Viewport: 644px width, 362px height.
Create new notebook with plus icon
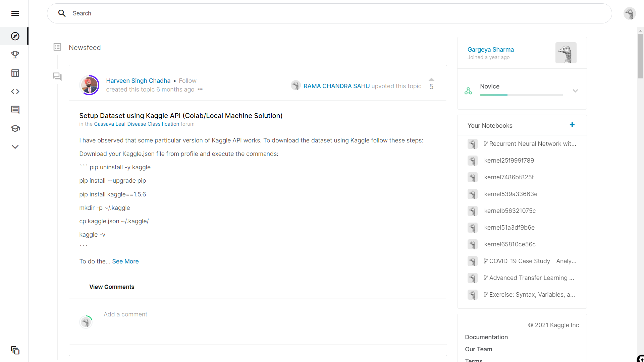[572, 125]
